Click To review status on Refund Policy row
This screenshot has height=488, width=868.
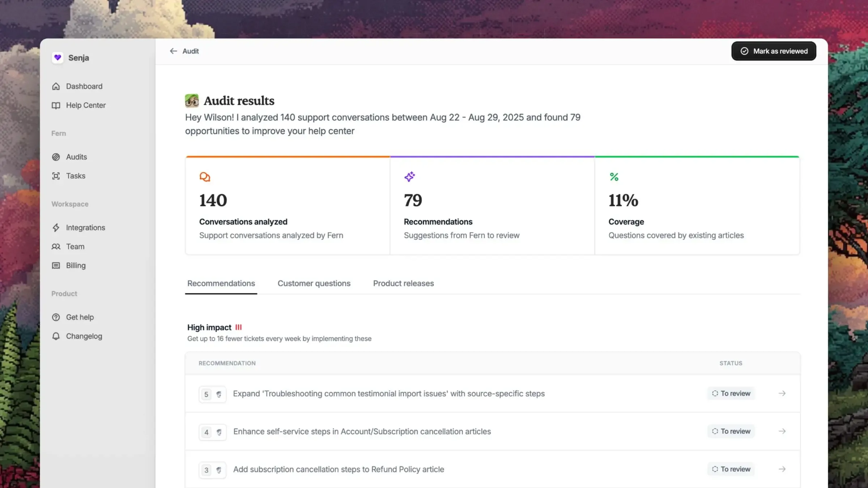click(731, 469)
